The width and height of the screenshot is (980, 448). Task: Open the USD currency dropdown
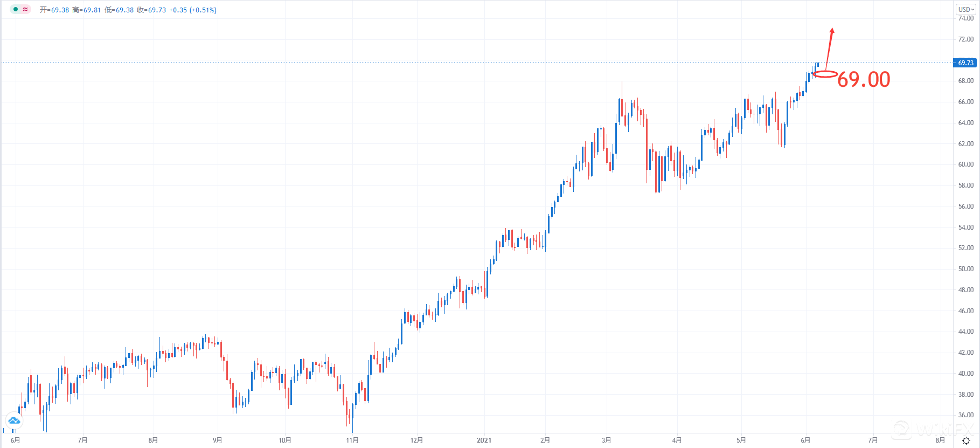[966, 9]
